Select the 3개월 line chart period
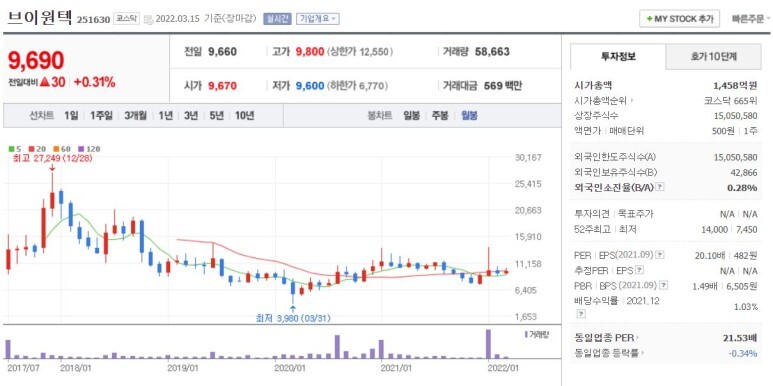The image size is (773, 386). point(135,116)
